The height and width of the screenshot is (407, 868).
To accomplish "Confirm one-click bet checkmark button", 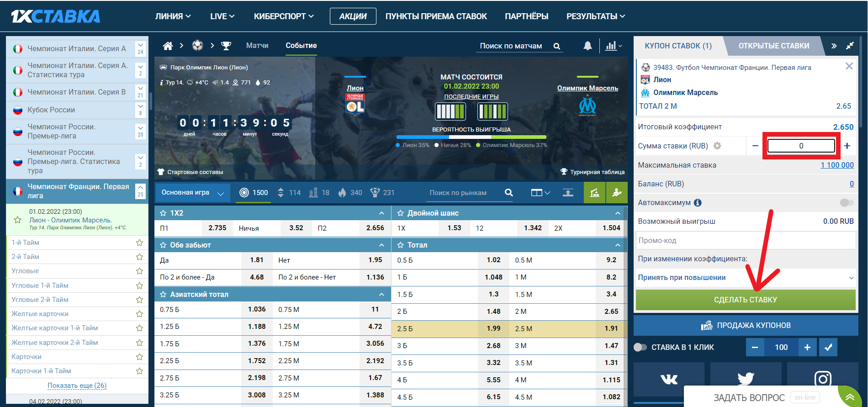I will (x=828, y=347).
